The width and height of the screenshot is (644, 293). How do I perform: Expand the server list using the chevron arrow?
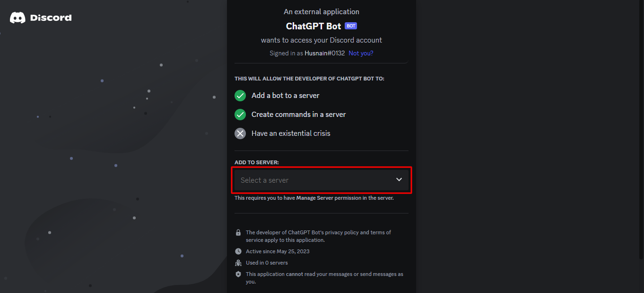(399, 180)
